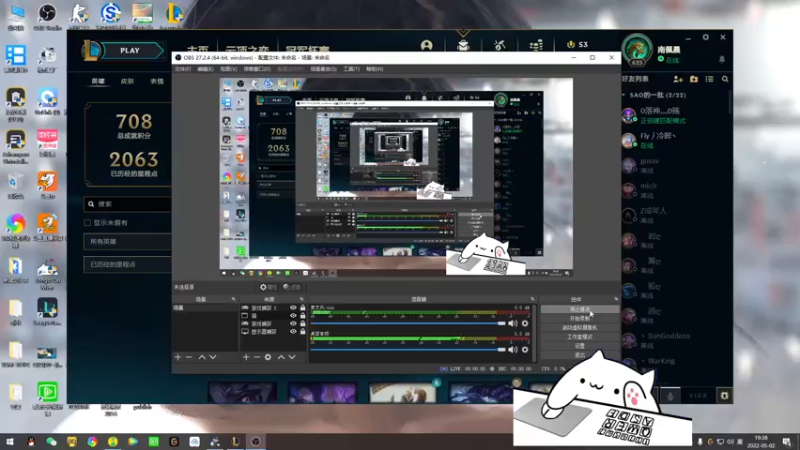Click the 开始录制 button in OBS controls
800x450 pixels.
coord(580,318)
